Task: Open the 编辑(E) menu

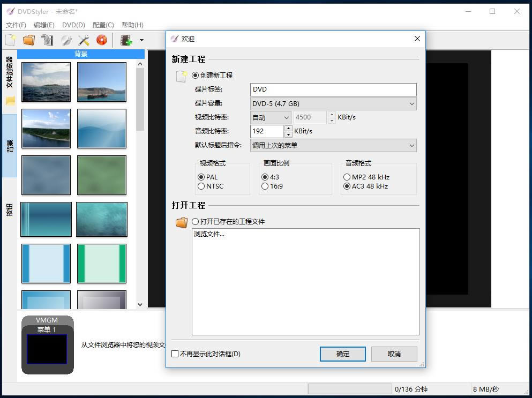Action: [44, 25]
